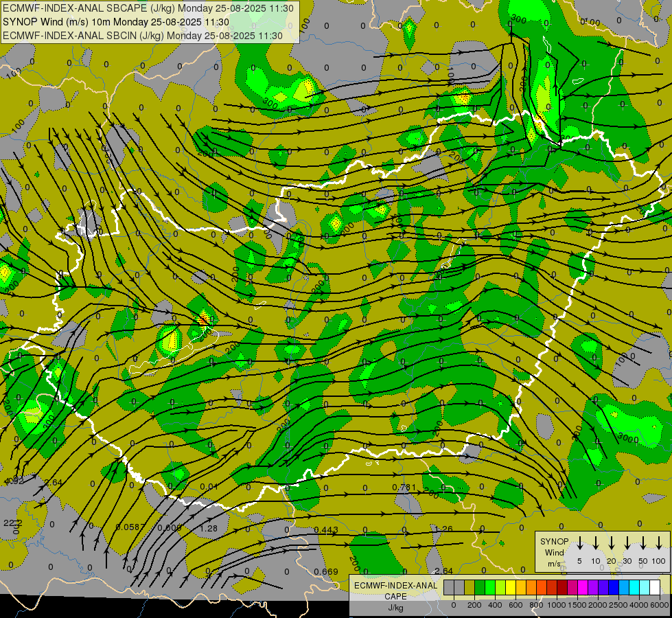Click the map value 0.781

(404, 488)
